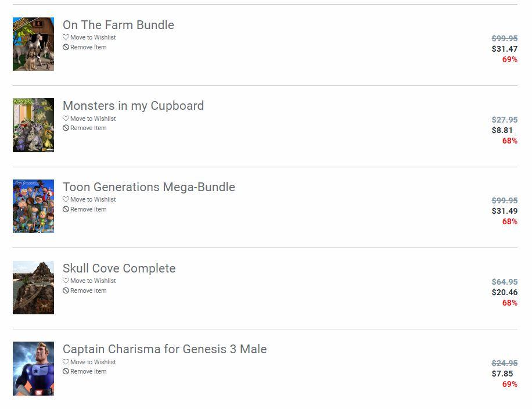Screen dimensions: 532x409
Task: Click the heart icon for Monsters in my Cupboard
Action: coord(66,119)
